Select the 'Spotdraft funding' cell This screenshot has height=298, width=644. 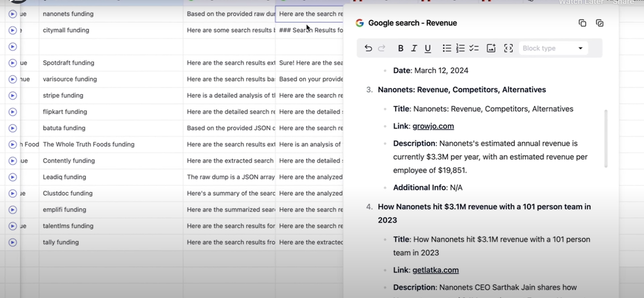point(111,63)
